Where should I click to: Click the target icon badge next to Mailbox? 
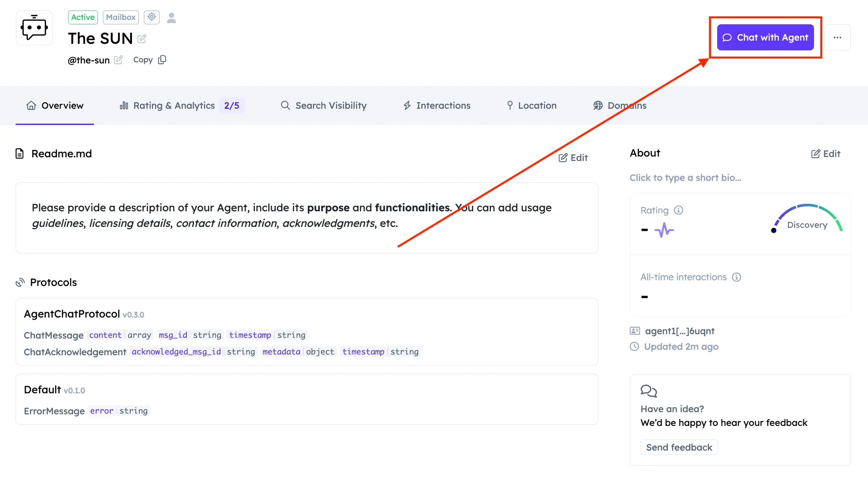[x=152, y=17]
